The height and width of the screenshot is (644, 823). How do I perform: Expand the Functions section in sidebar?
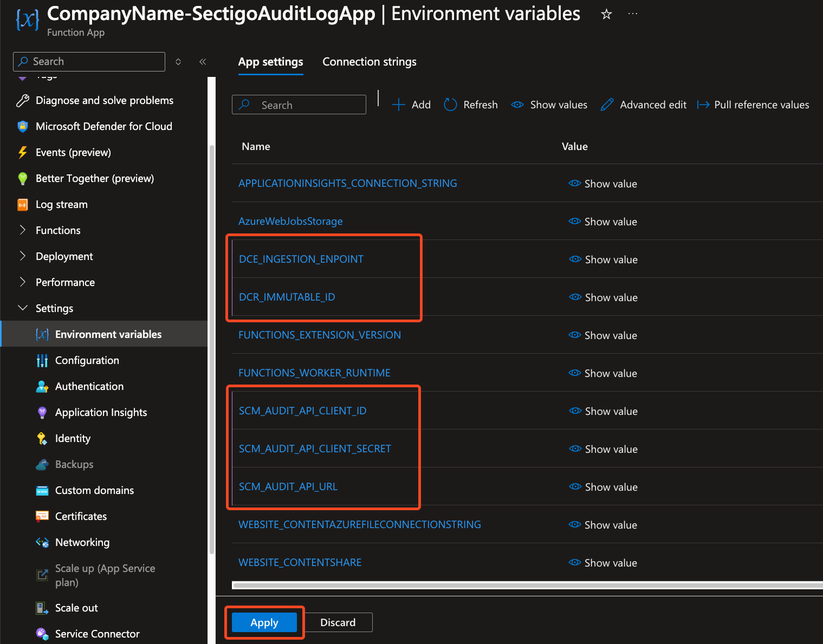point(23,230)
